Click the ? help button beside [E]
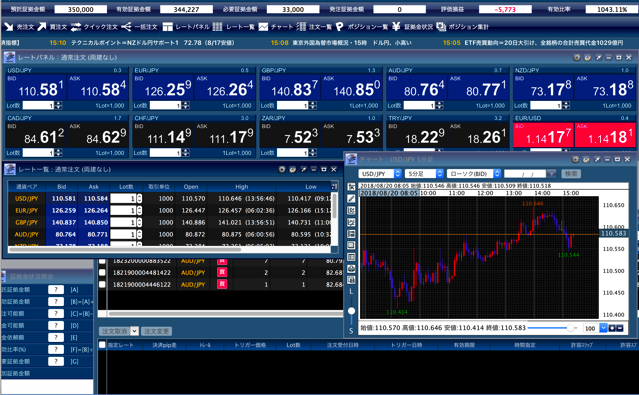 coord(56,337)
